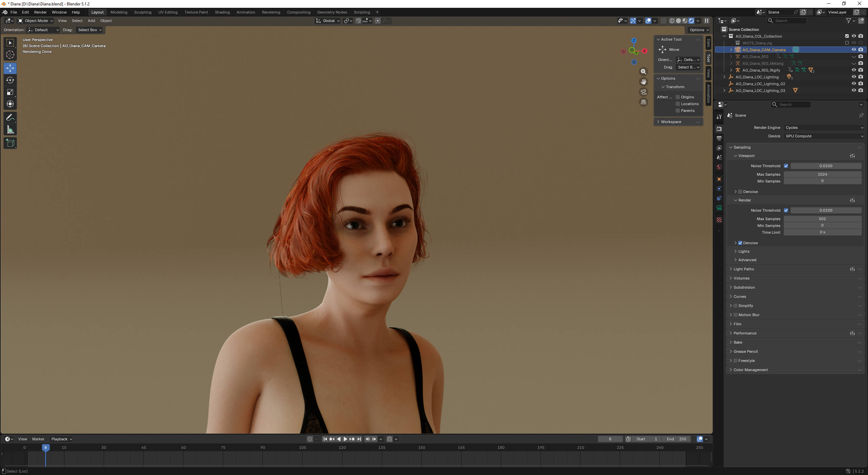Hide AO_Diana_LOC_Lighting_02 with eye icon

point(854,83)
